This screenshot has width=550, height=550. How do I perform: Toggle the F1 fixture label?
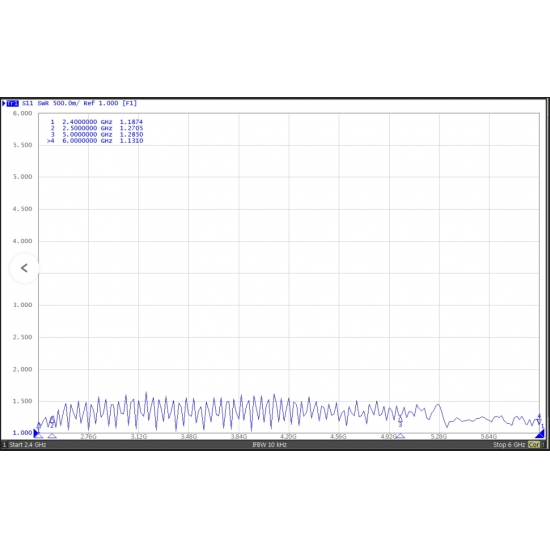point(129,103)
